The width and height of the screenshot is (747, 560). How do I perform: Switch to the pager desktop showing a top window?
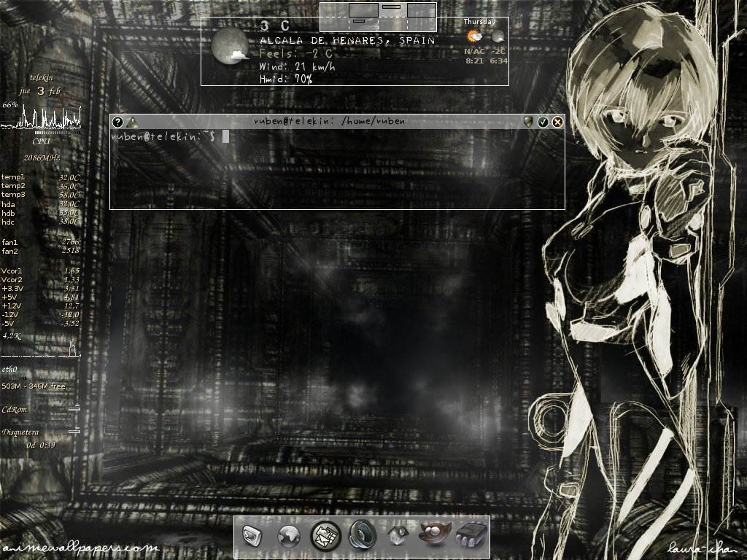(x=392, y=10)
